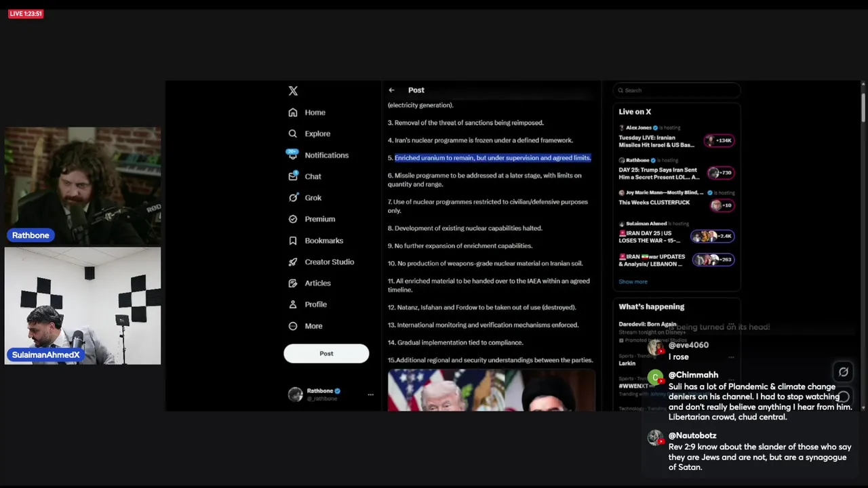The image size is (868, 488).
Task: Click the page scrollbar on right edge
Action: 863,108
